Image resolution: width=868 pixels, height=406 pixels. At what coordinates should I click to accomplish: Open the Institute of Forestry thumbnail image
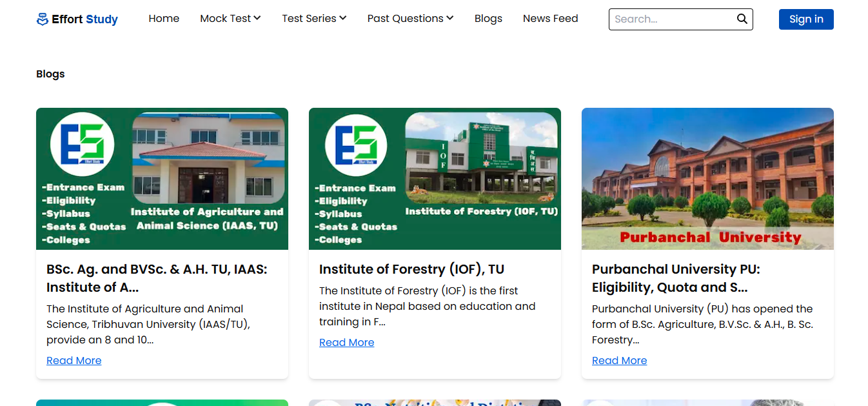(435, 179)
